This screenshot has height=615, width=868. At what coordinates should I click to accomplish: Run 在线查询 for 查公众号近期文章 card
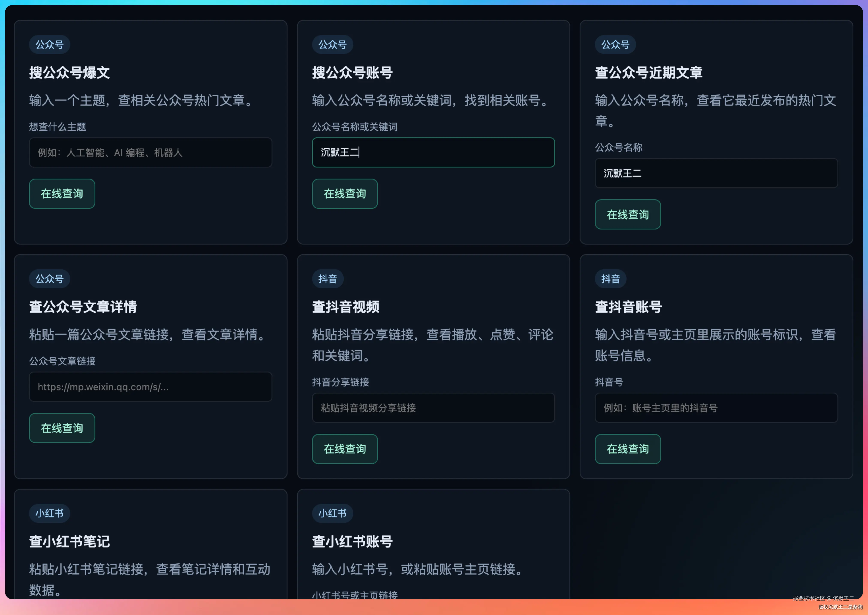[x=628, y=215]
